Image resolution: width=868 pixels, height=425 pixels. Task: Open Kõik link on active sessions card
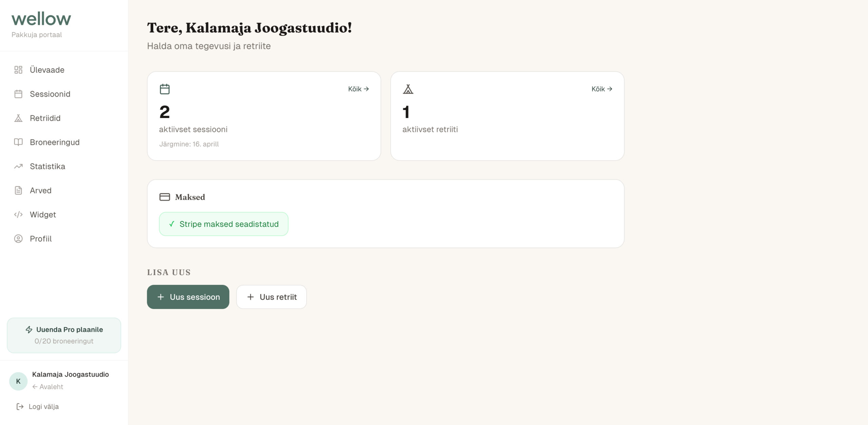coord(358,89)
